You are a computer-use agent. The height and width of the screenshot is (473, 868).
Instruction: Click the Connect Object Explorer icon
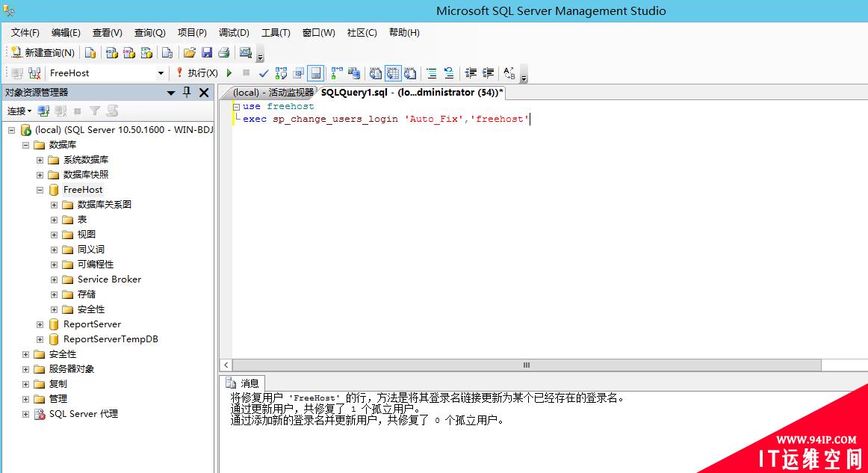pos(43,111)
